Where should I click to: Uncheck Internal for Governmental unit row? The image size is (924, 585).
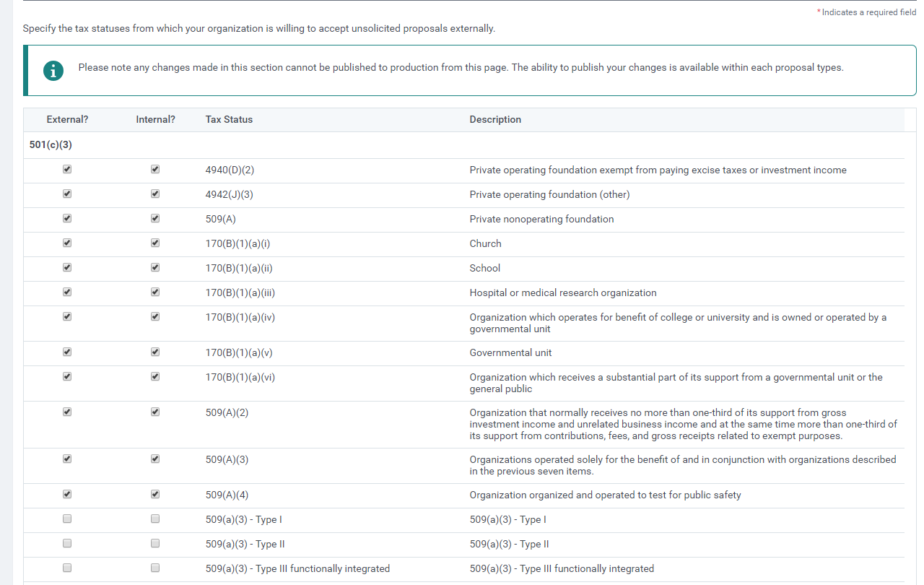tap(155, 352)
